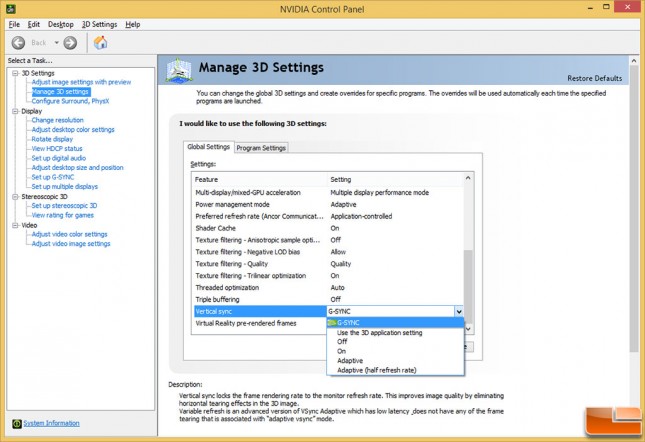Click Restore Defaults link
The image size is (645, 442).
coord(594,78)
